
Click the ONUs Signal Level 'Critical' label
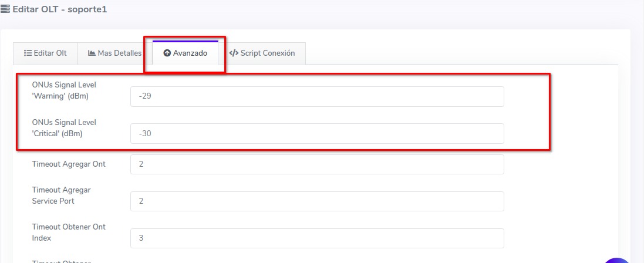point(64,127)
